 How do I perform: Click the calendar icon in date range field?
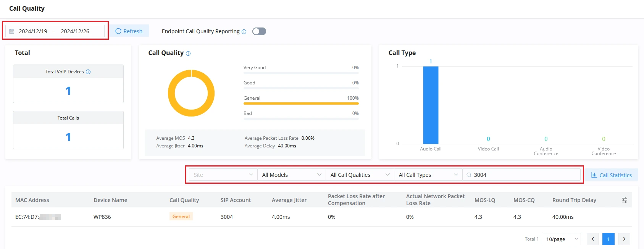[x=12, y=31]
